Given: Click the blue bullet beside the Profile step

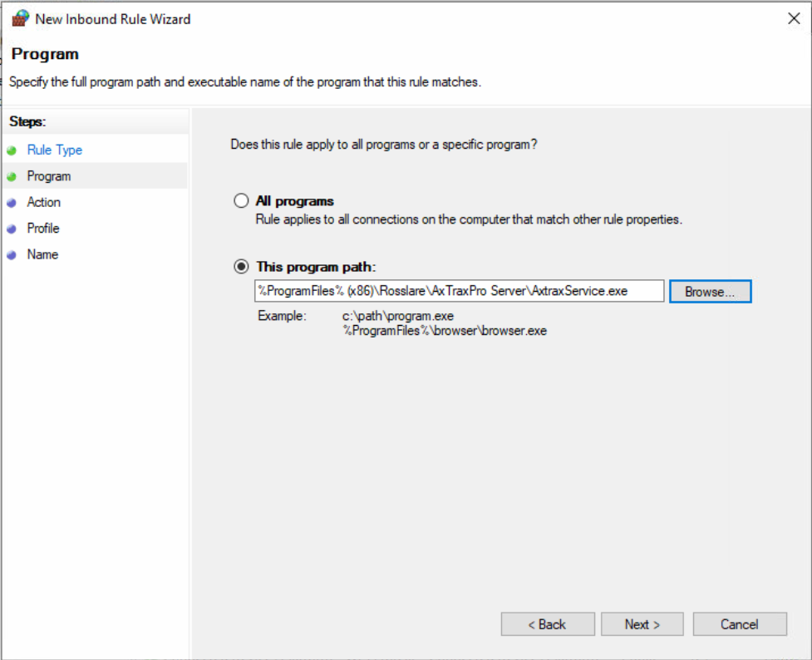Looking at the screenshot, I should click(12, 229).
